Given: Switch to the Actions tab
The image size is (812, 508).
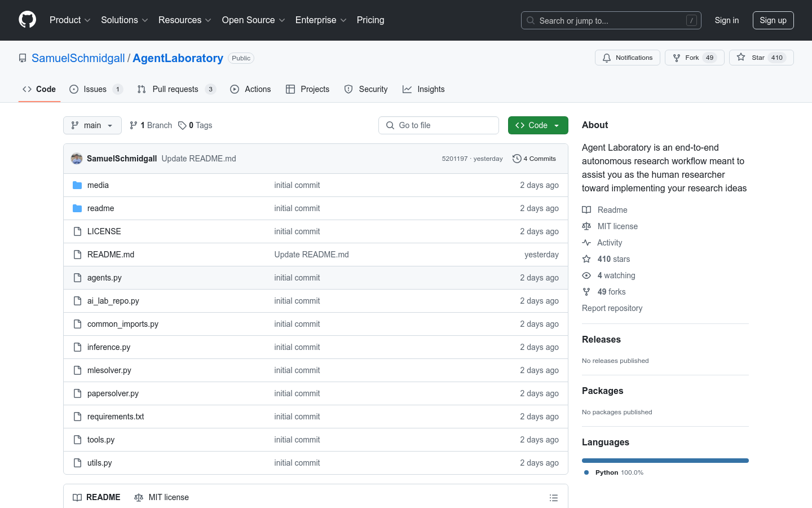Looking at the screenshot, I should click(x=250, y=89).
